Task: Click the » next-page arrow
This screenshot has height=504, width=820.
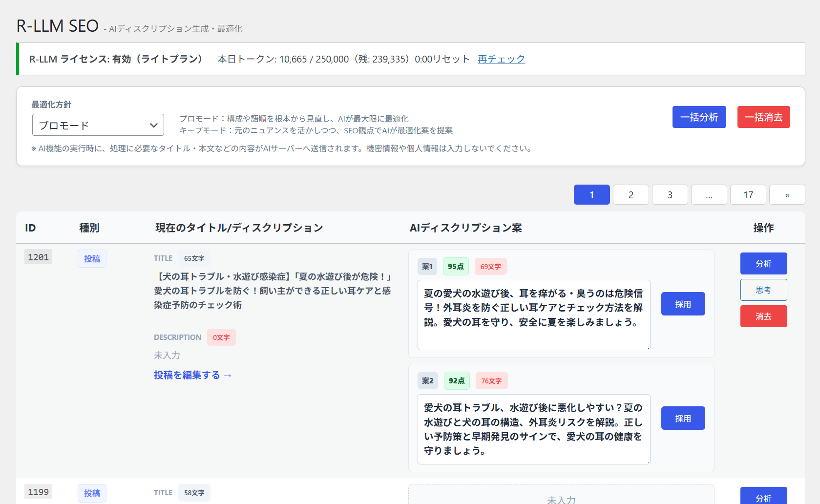Action: pyautogui.click(x=787, y=194)
